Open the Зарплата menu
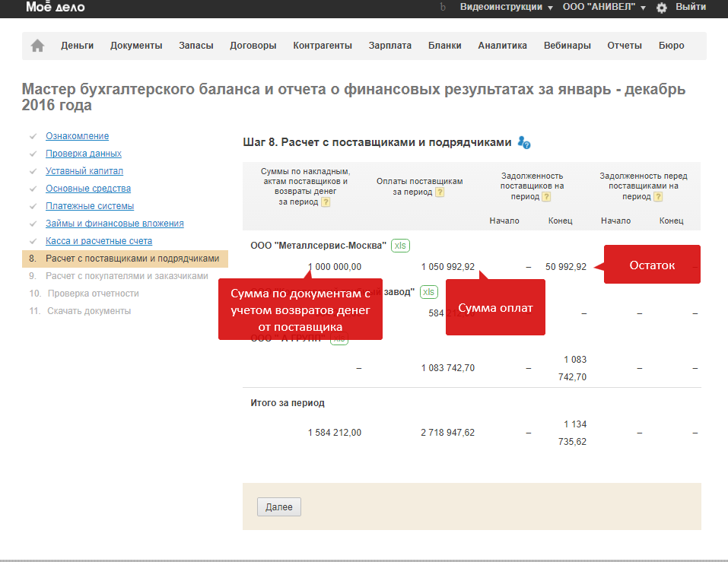The image size is (728, 562). click(390, 46)
